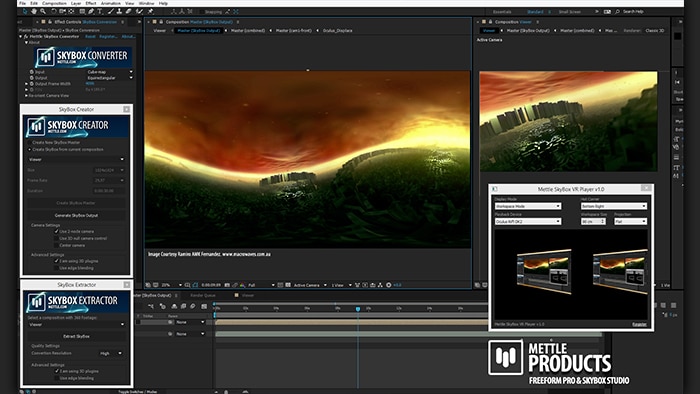This screenshot has height=394, width=700.
Task: Open Viewer composition dropdown in SkyBox Extractor
Action: pos(76,324)
